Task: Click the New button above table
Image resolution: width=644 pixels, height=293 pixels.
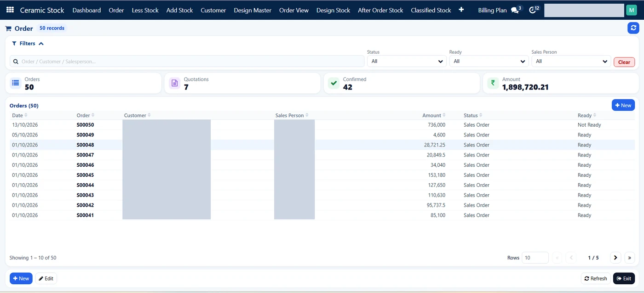Action: 623,105
